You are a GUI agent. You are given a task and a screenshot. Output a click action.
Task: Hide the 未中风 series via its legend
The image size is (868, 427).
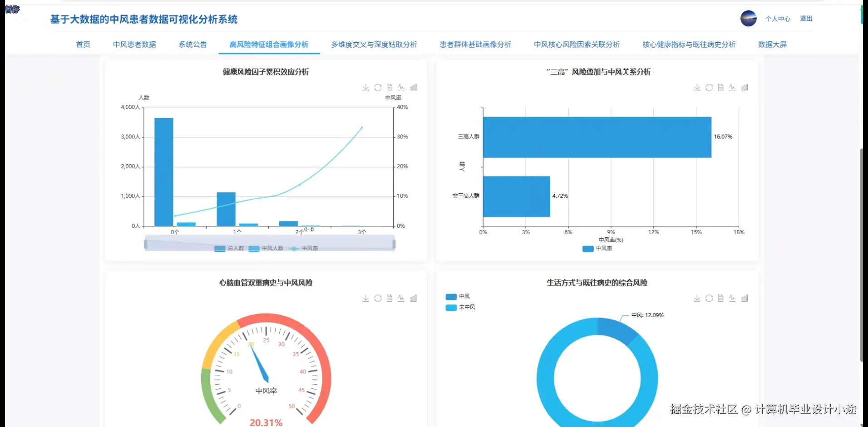[460, 307]
